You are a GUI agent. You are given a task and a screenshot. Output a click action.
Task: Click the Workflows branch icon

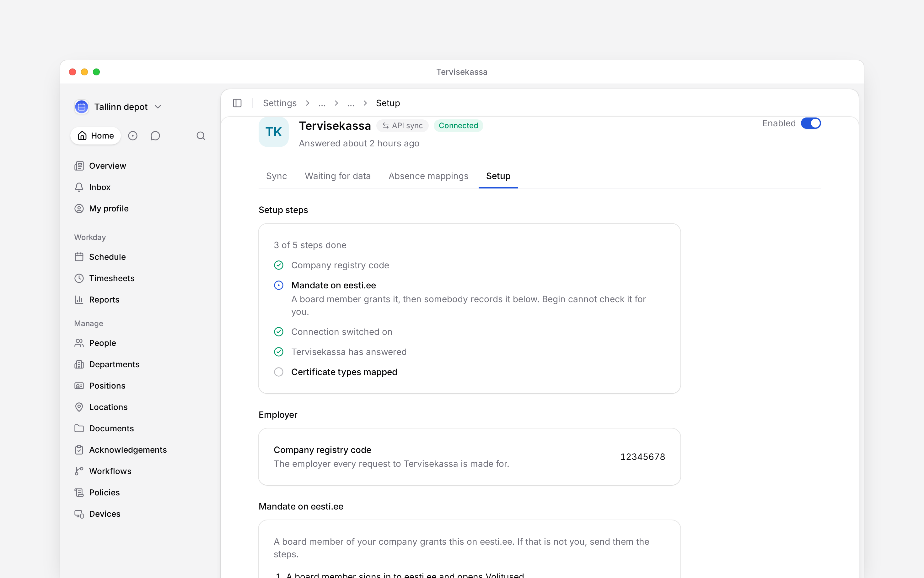tap(79, 471)
